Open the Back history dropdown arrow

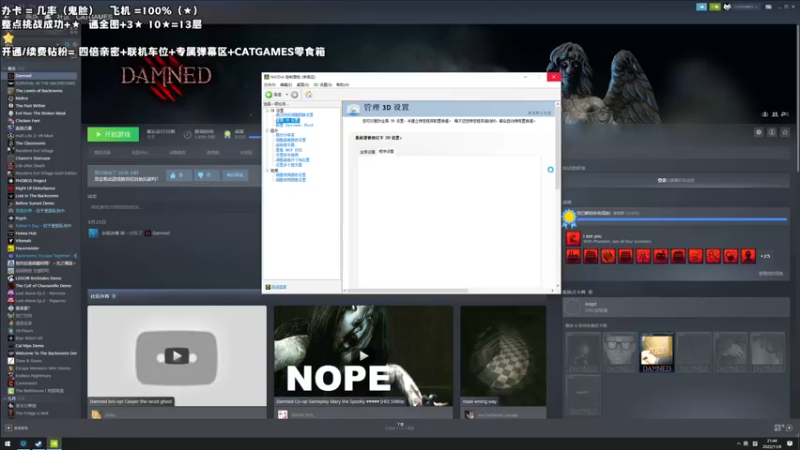287,95
